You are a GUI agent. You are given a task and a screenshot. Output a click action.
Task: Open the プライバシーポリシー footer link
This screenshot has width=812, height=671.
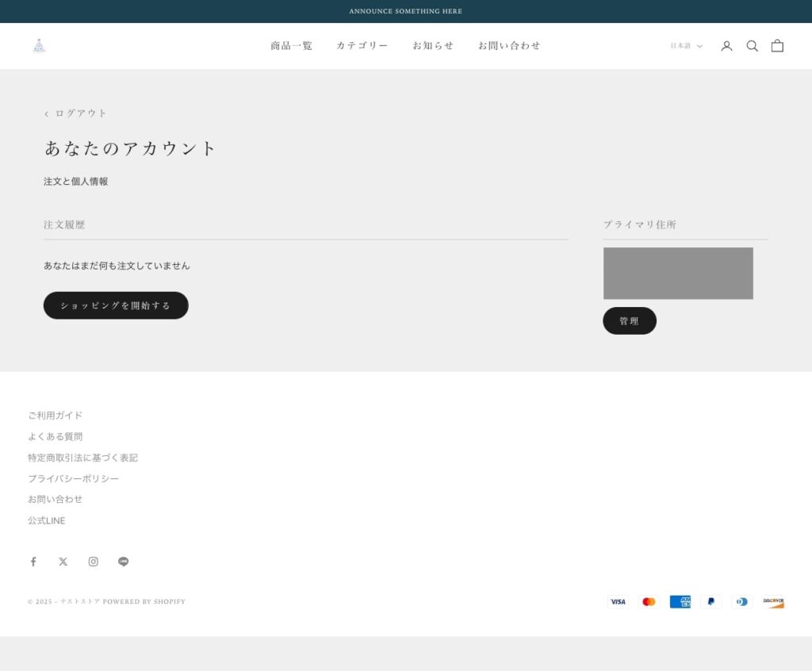73,479
